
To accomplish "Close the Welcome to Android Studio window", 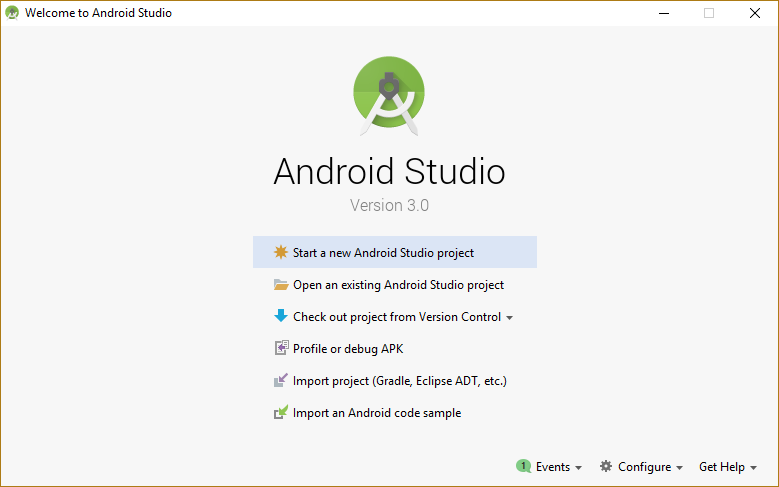I will click(x=755, y=13).
